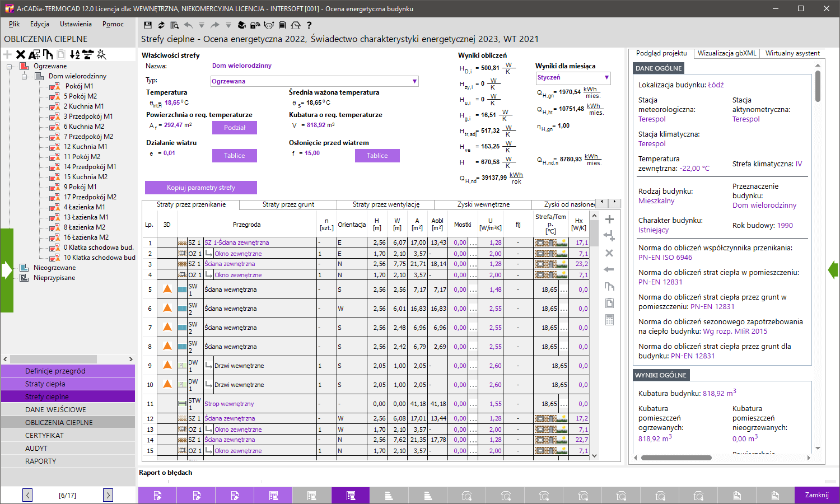The width and height of the screenshot is (840, 504).
Task: Open the strefa 'Typ' dropdown showing Ogrzewana
Action: tap(414, 81)
